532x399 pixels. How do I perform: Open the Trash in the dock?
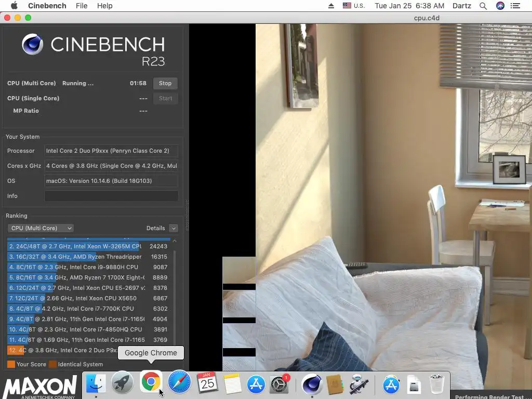[x=436, y=384]
